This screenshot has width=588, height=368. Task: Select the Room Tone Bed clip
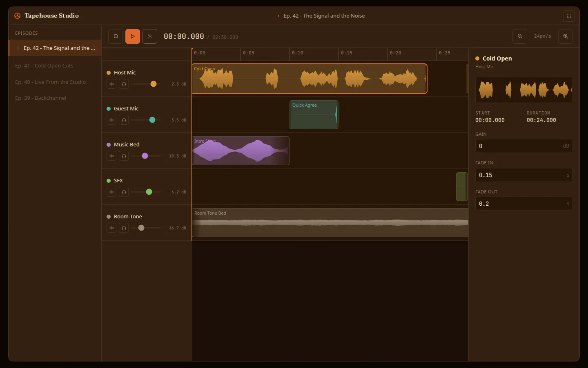click(330, 223)
